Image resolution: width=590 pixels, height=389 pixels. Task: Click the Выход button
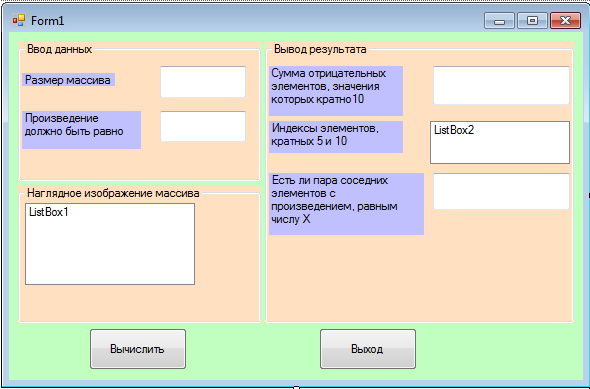coord(368,349)
